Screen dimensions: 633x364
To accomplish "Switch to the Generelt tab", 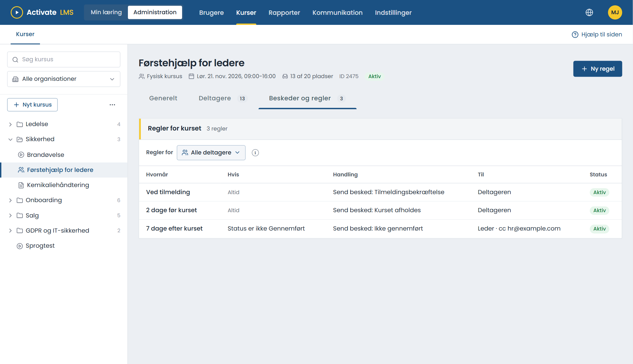I will click(163, 98).
